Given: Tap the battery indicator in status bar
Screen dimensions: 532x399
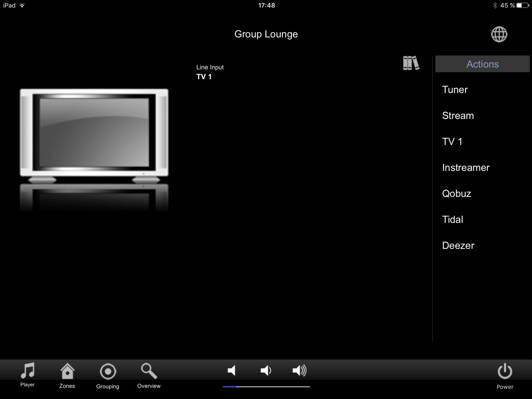Looking at the screenshot, I should pos(522,5).
